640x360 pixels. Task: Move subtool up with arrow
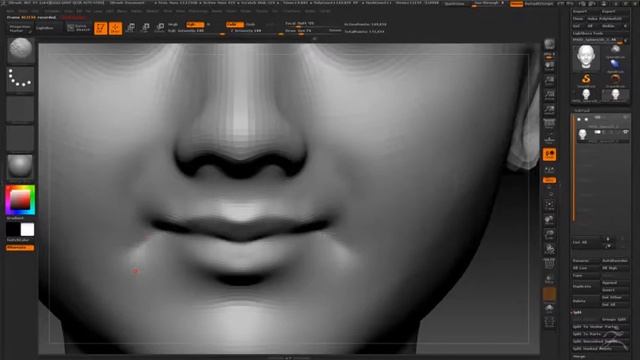608,239
